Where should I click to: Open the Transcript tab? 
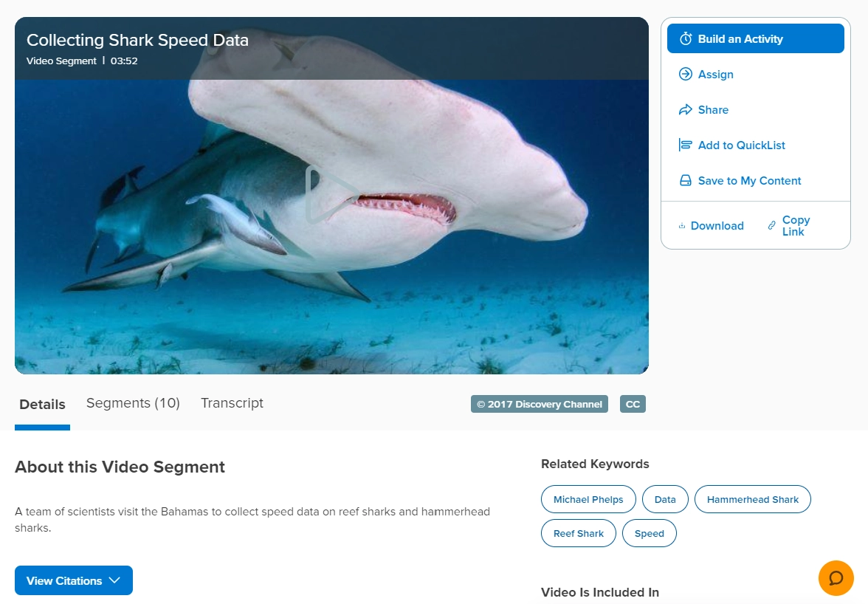point(232,403)
